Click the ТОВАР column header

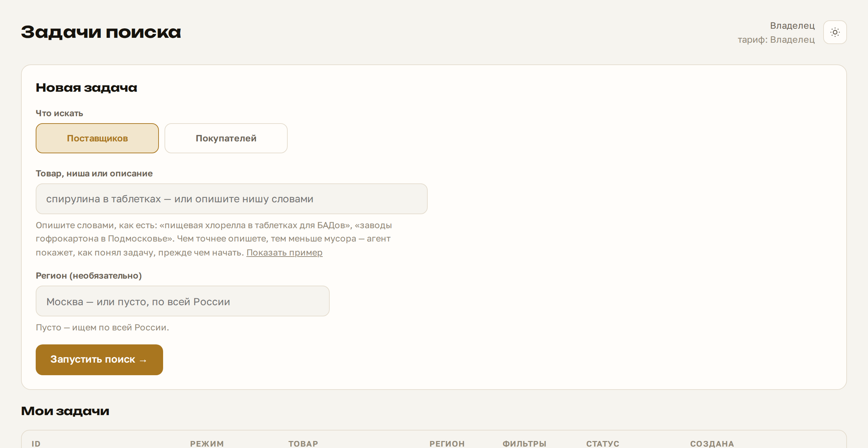[303, 444]
